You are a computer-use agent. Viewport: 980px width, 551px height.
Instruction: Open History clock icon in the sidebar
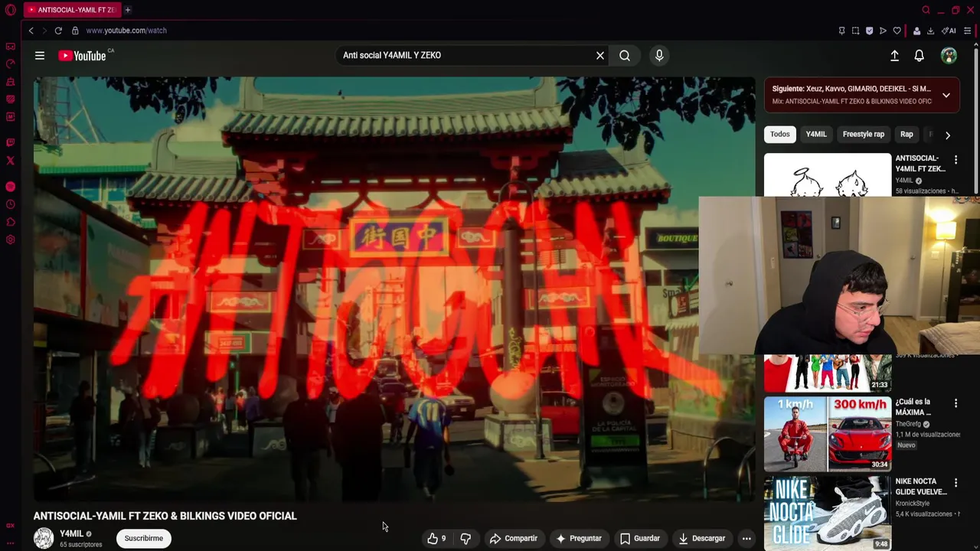click(10, 204)
